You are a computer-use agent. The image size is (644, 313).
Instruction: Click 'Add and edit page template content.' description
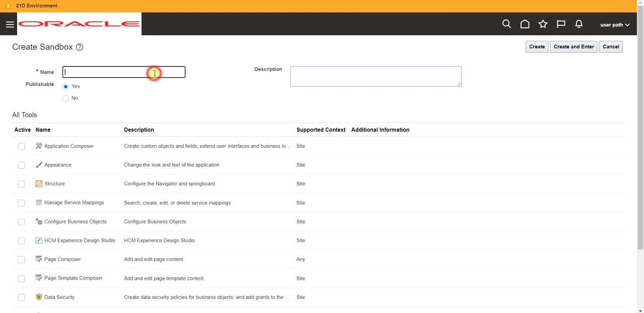[x=165, y=278]
